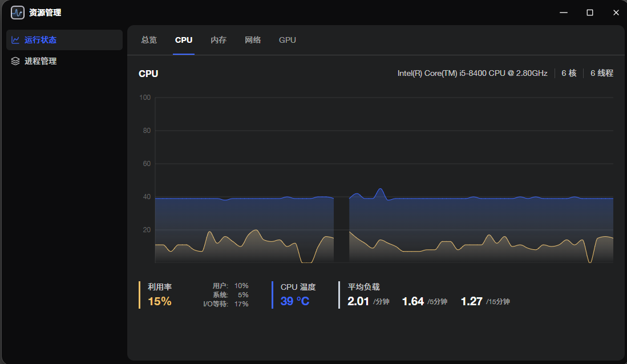Open the 网络 tab
Image resolution: width=627 pixels, height=364 pixels.
click(253, 40)
